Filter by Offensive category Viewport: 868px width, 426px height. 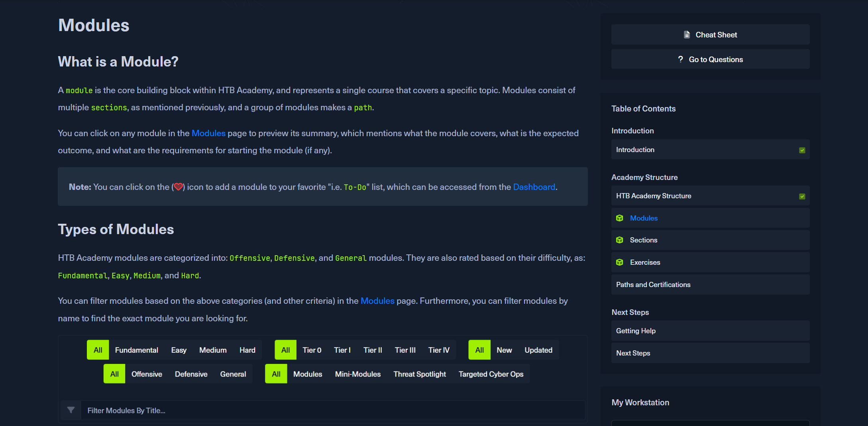(147, 374)
